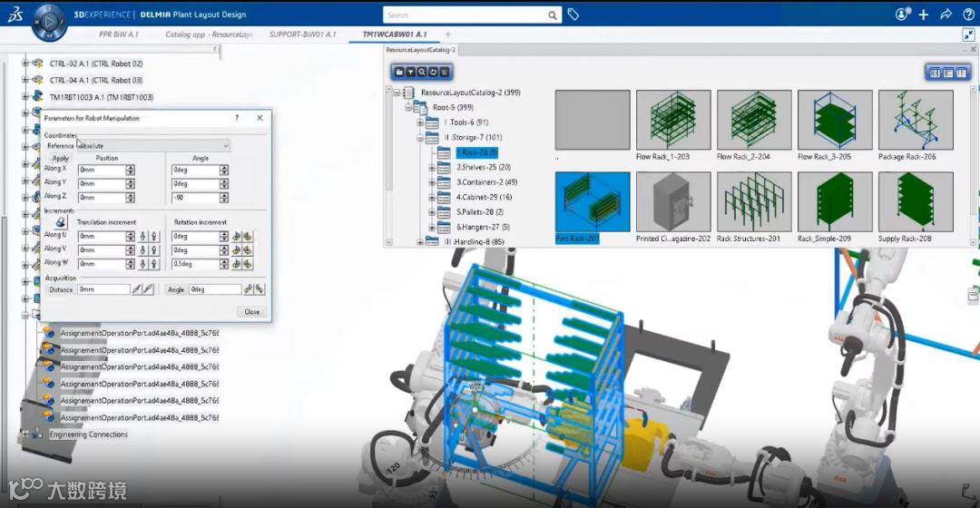Switch to PPR BiW A.1 tab
This screenshot has height=508, width=980.
pos(119,34)
